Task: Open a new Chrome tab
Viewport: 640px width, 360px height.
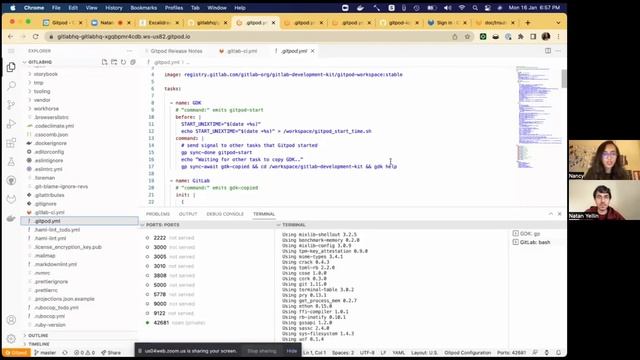Action: pos(528,23)
